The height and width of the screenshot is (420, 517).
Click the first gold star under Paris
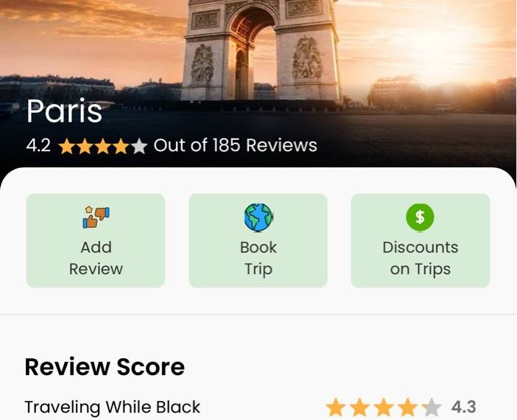67,146
